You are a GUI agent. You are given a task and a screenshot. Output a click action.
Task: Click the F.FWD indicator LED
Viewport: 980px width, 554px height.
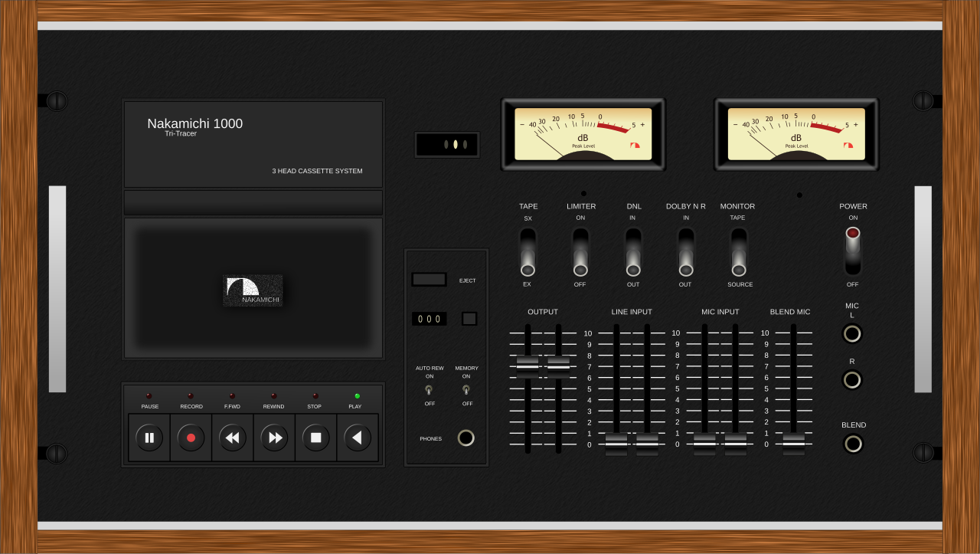coord(233,396)
